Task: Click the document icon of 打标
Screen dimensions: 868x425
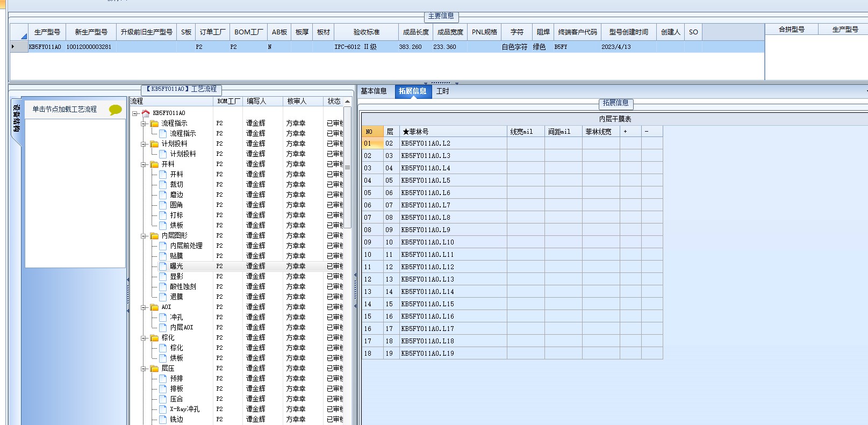Action: (x=163, y=215)
